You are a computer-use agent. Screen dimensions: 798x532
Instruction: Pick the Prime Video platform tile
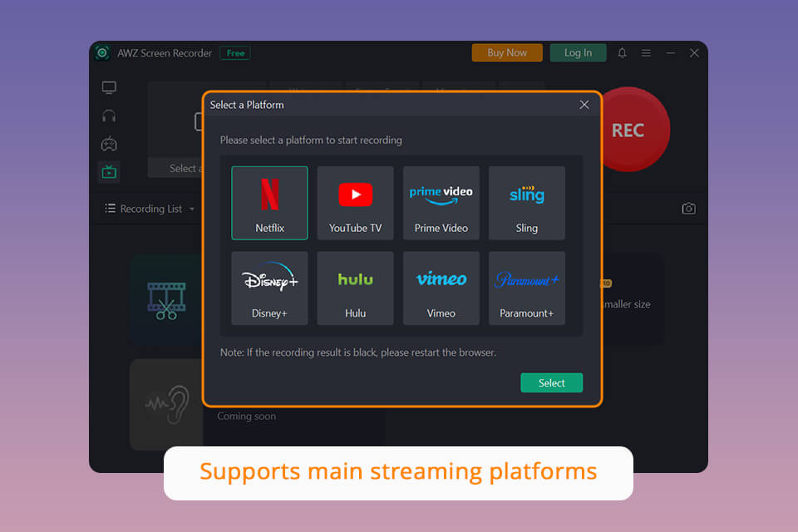tap(441, 203)
